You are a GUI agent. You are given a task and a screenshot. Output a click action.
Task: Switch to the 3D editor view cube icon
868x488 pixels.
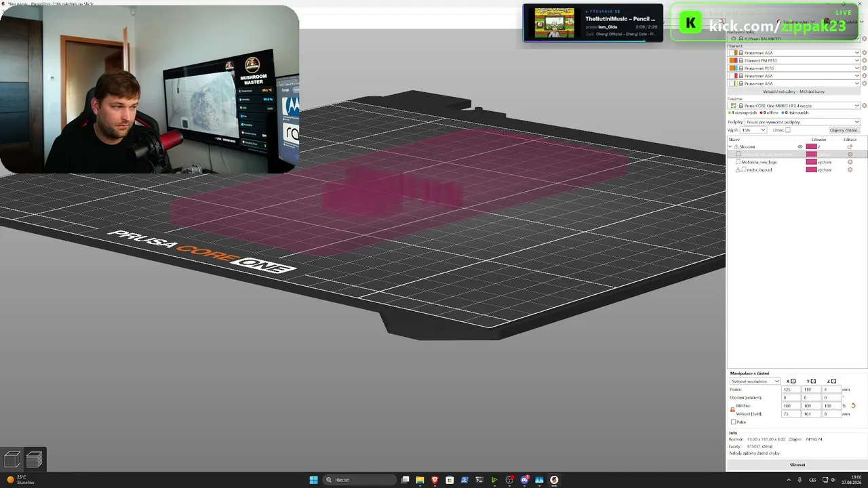tap(12, 460)
